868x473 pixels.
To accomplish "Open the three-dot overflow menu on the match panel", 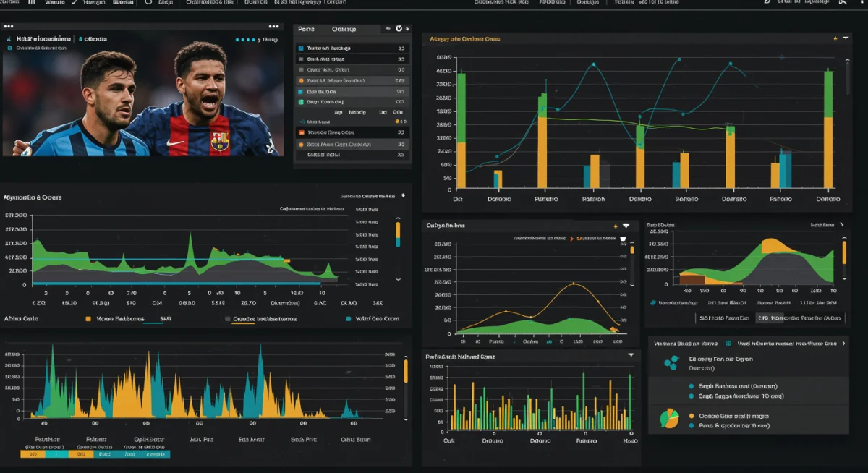I will (x=273, y=26).
